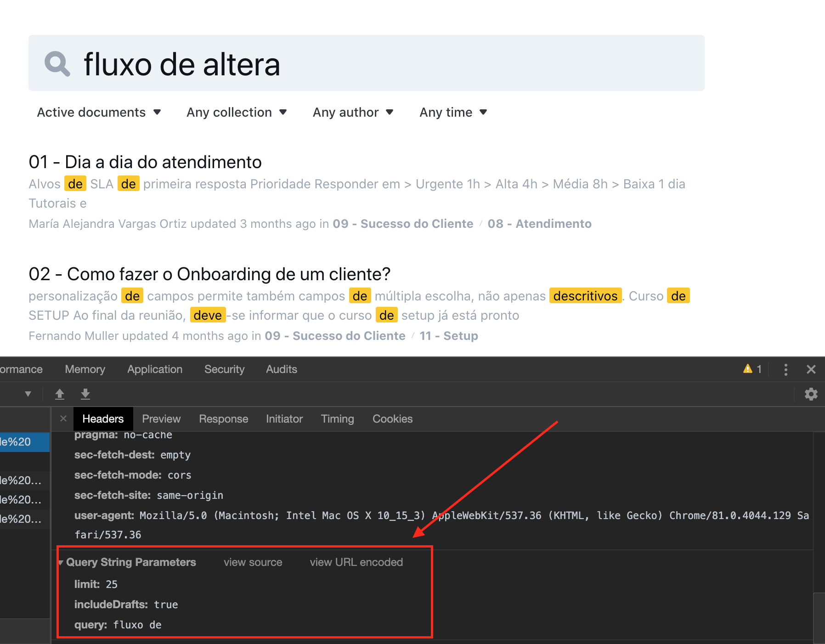Select the Headers tab
This screenshot has height=644, width=825.
[103, 419]
